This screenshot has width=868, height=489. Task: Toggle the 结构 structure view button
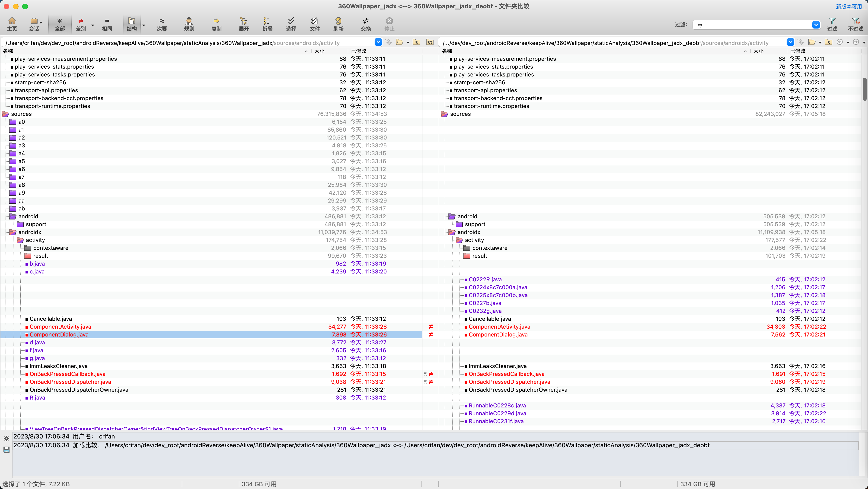point(132,24)
